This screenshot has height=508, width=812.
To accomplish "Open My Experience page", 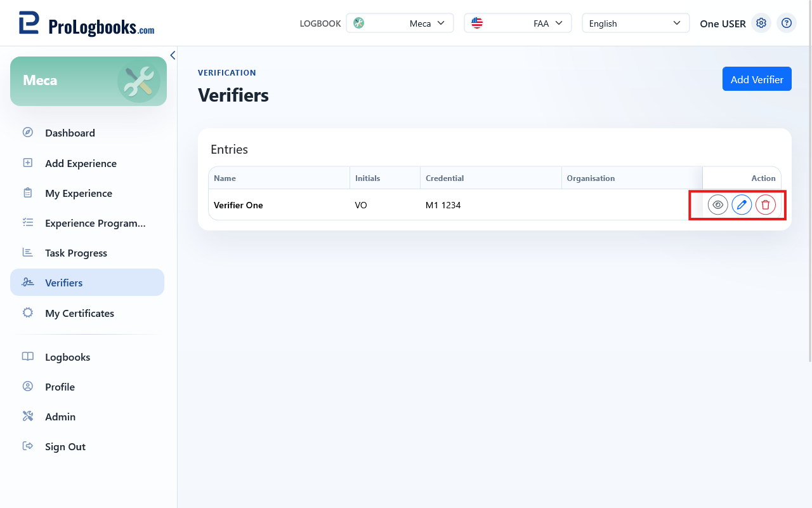I will click(x=87, y=193).
